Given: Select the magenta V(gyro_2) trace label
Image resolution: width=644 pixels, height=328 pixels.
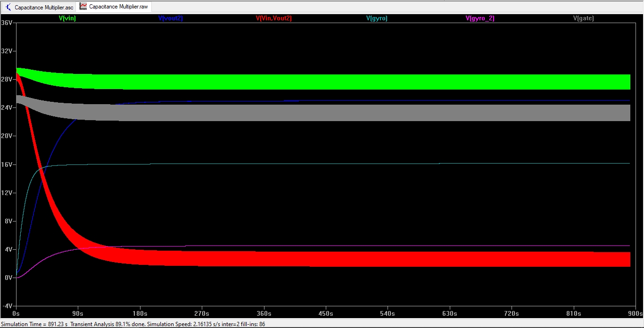Looking at the screenshot, I should pyautogui.click(x=480, y=18).
